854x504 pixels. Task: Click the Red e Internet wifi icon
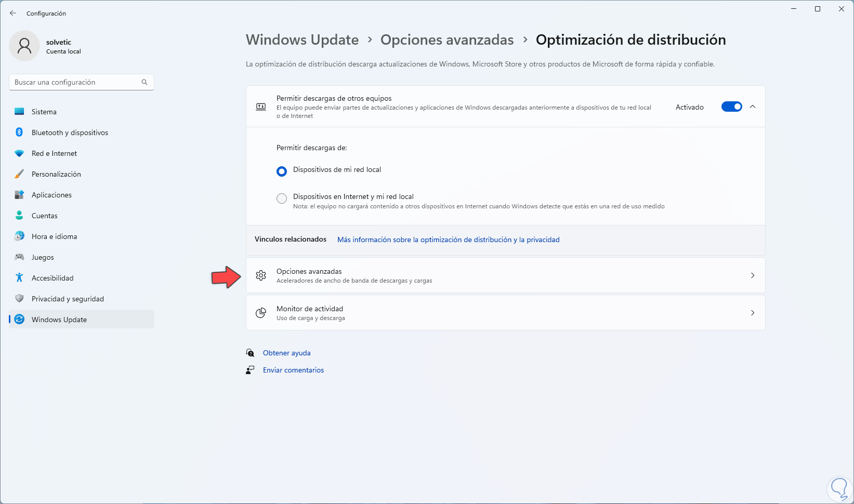[x=19, y=153]
